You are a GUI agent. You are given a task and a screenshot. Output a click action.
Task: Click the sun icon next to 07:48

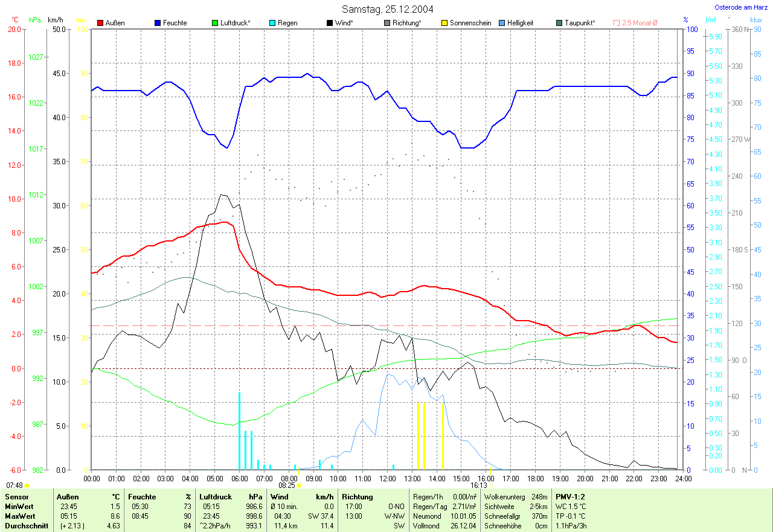[x=27, y=486]
